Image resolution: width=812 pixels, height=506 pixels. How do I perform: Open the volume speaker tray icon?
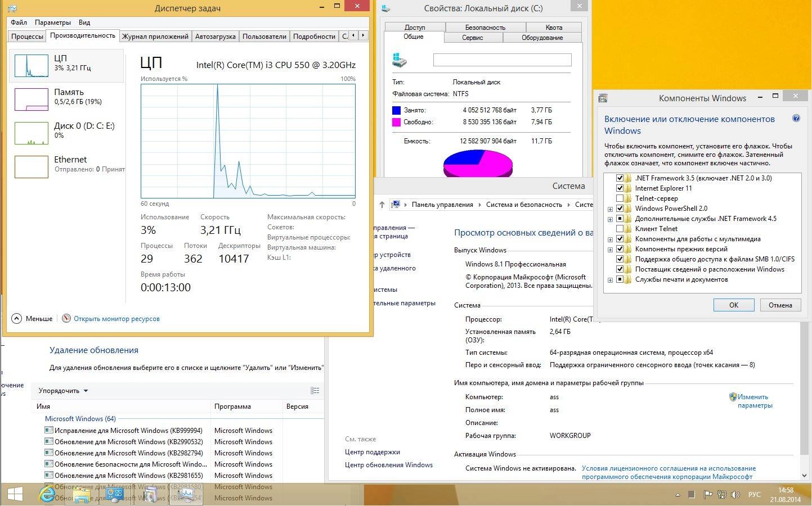[735, 495]
